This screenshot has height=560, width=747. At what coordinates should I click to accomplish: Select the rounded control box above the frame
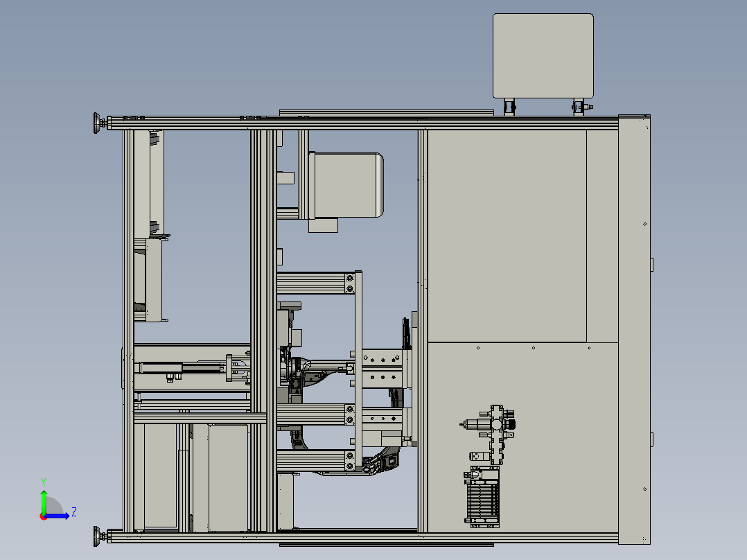(x=543, y=55)
